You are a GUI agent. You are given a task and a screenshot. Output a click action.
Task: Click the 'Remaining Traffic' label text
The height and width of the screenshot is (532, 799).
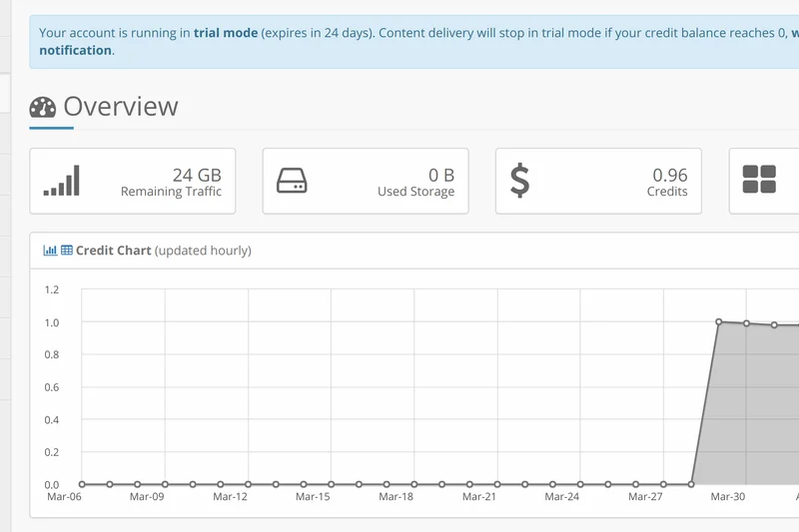point(171,192)
